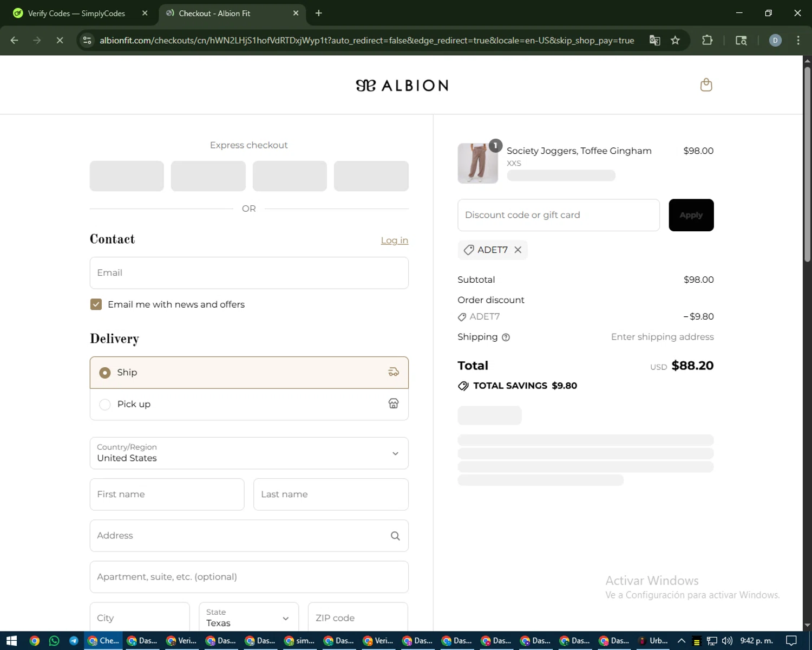The height and width of the screenshot is (650, 812).
Task: Click the Apartment, suite, etc. field
Action: [x=249, y=577]
